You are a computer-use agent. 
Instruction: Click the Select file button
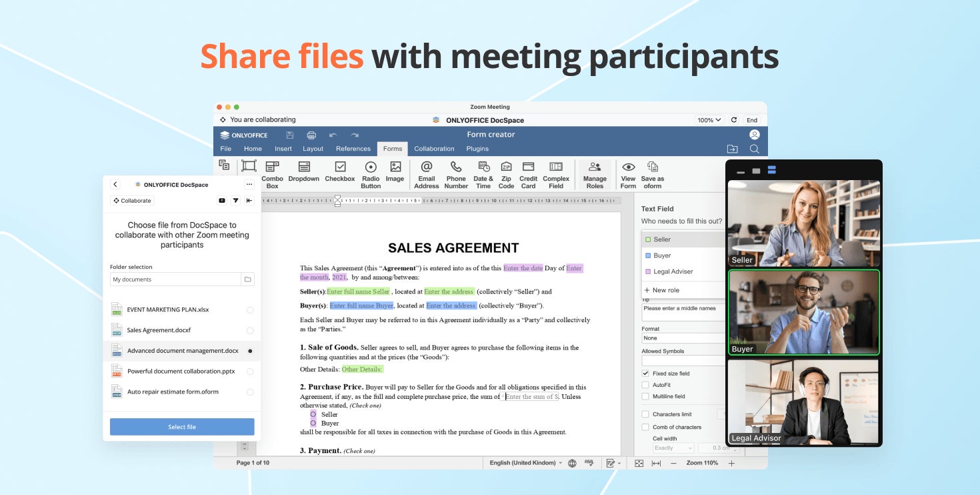(x=182, y=427)
